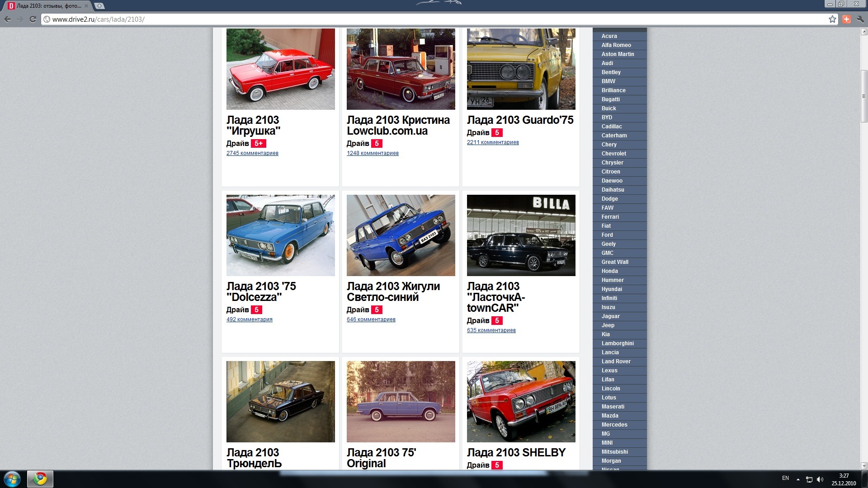Select Audi brand
This screenshot has width=868, height=488.
620,63
